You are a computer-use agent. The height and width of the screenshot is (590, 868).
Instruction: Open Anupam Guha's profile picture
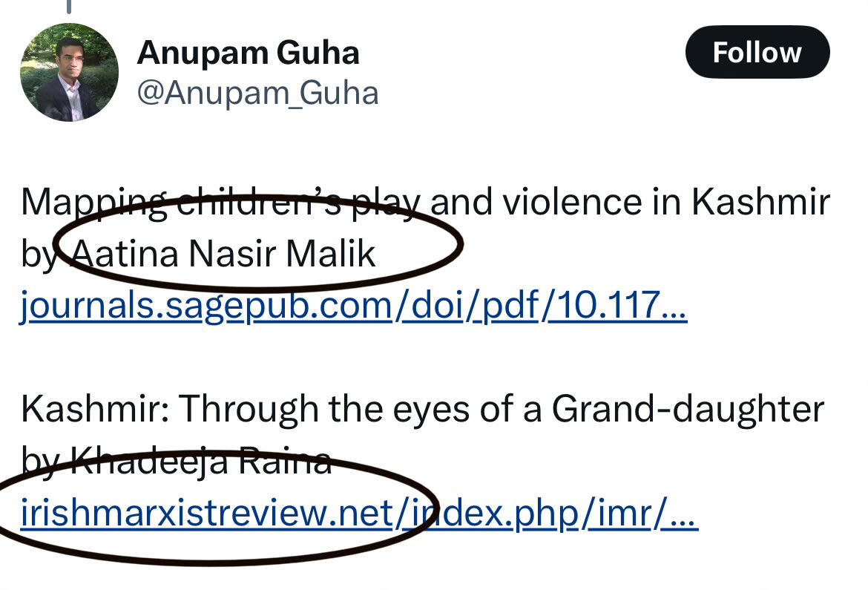click(x=69, y=72)
